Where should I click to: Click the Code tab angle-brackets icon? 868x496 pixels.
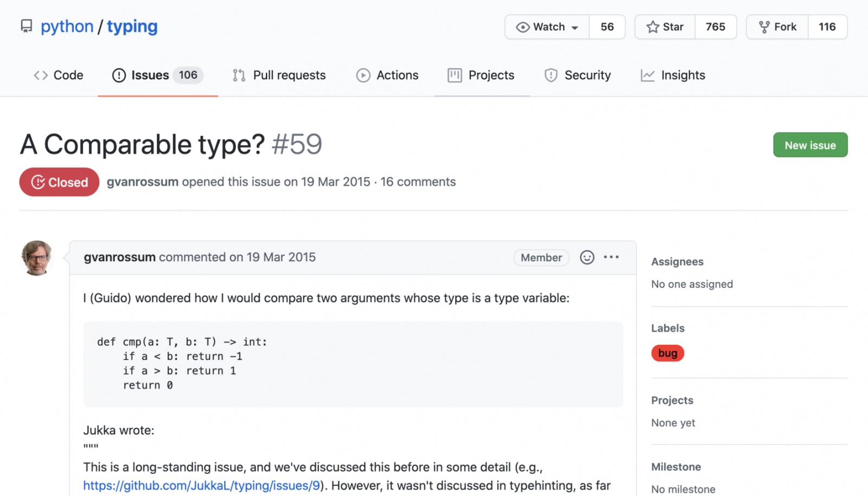pos(41,75)
